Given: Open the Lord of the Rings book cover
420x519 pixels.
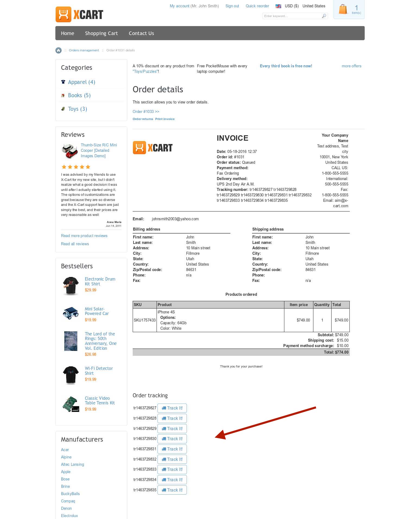Looking at the screenshot, I should coord(71,341).
